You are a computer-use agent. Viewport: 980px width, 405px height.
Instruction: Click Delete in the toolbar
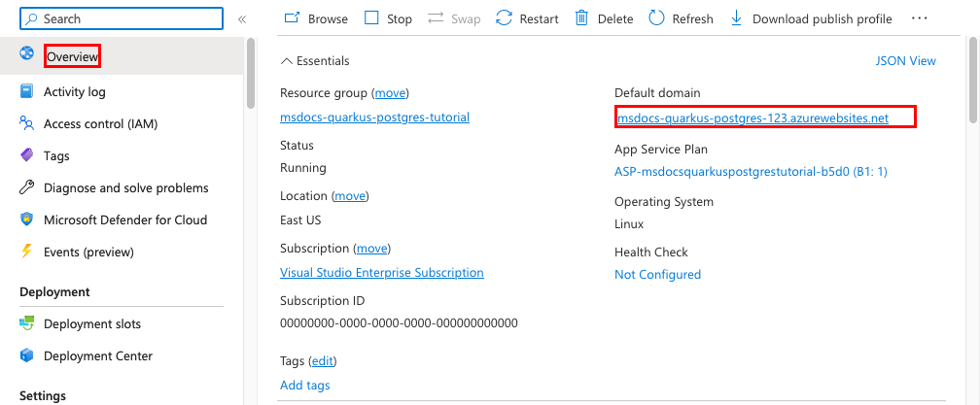(x=605, y=18)
